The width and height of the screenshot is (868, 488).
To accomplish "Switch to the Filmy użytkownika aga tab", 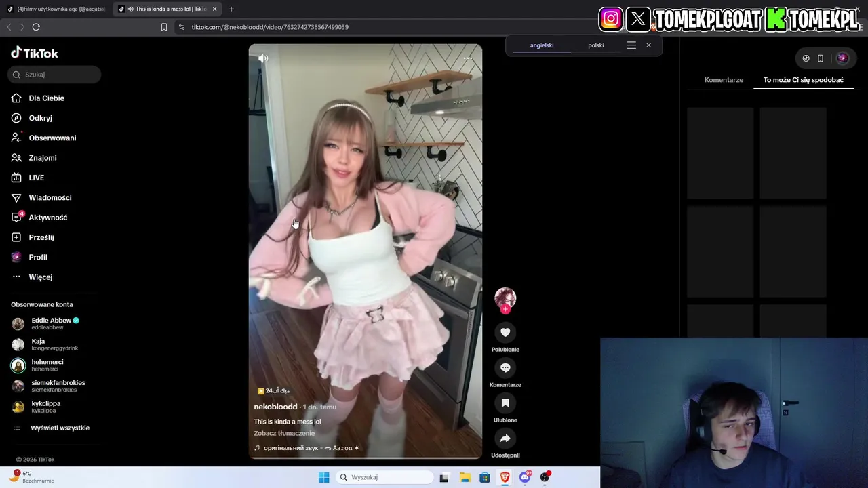I will [x=57, y=9].
